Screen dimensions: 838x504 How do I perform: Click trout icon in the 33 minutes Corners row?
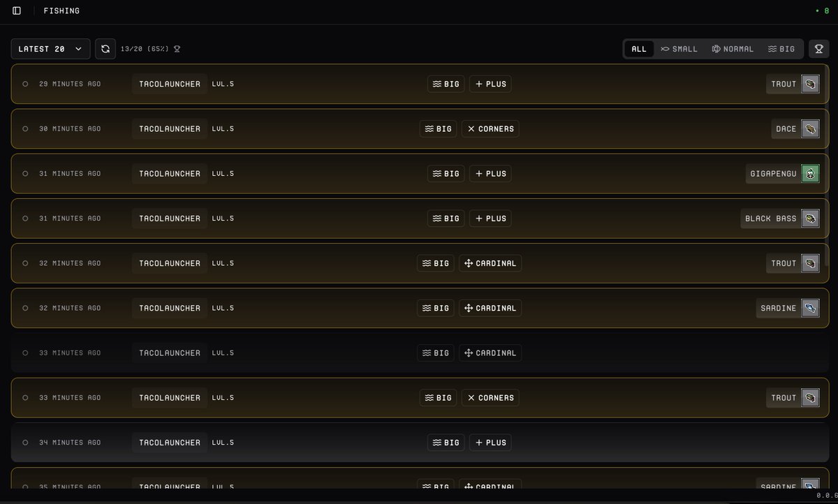click(x=810, y=398)
